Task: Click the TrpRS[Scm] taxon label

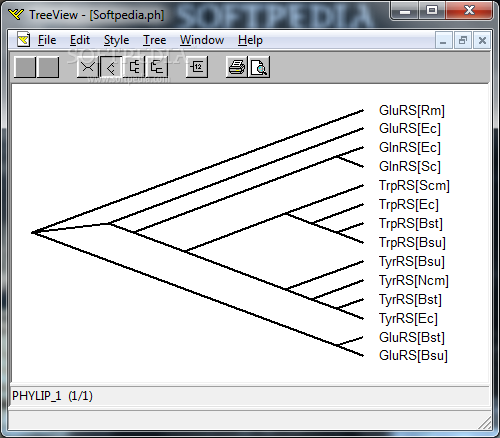Action: point(414,185)
